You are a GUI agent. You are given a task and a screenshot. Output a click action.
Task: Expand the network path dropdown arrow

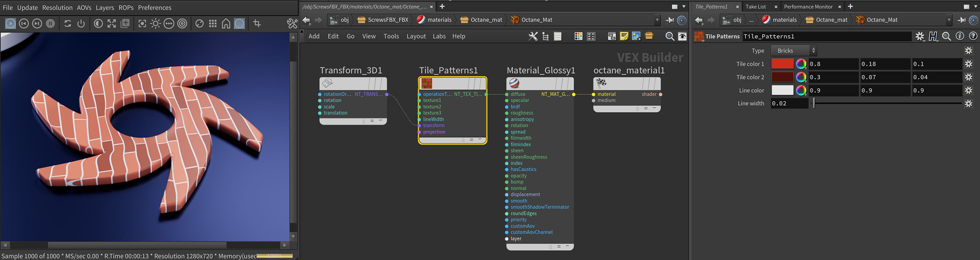click(657, 20)
